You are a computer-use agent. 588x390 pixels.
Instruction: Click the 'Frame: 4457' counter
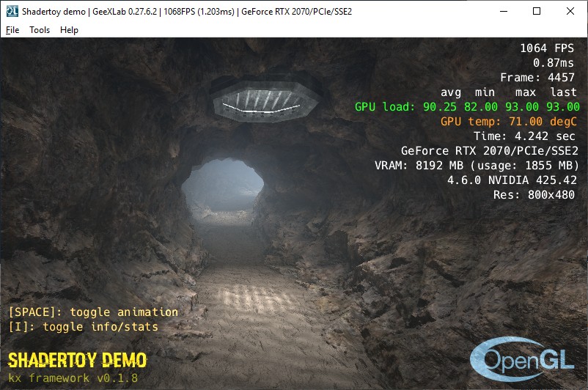click(x=537, y=77)
